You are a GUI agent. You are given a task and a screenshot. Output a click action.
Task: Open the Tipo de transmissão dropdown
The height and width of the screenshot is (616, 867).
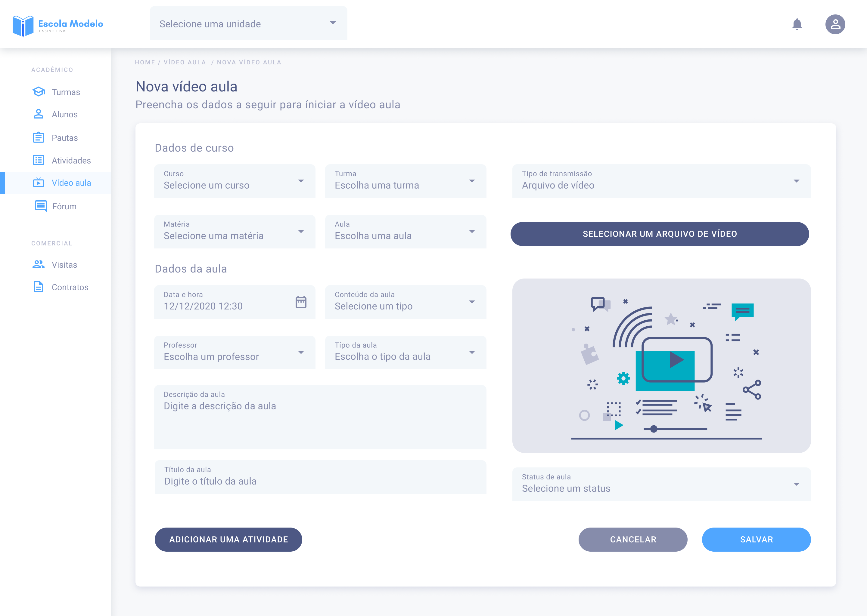661,181
